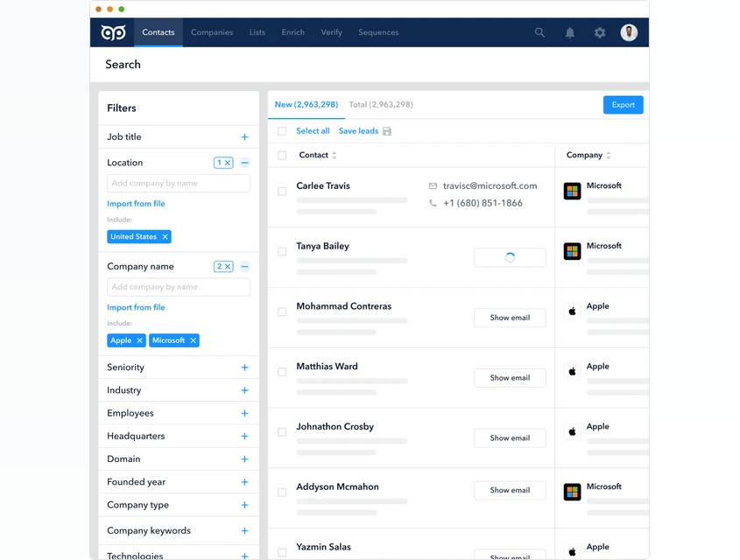The image size is (740, 560).
Task: Check the Yazmin Salas row checkbox
Action: [x=282, y=552]
